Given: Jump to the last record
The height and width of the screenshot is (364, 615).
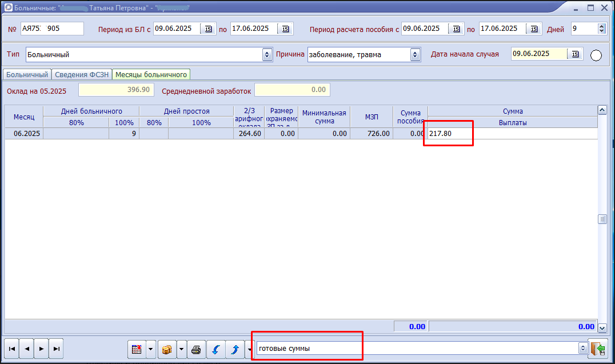Looking at the screenshot, I should click(56, 348).
